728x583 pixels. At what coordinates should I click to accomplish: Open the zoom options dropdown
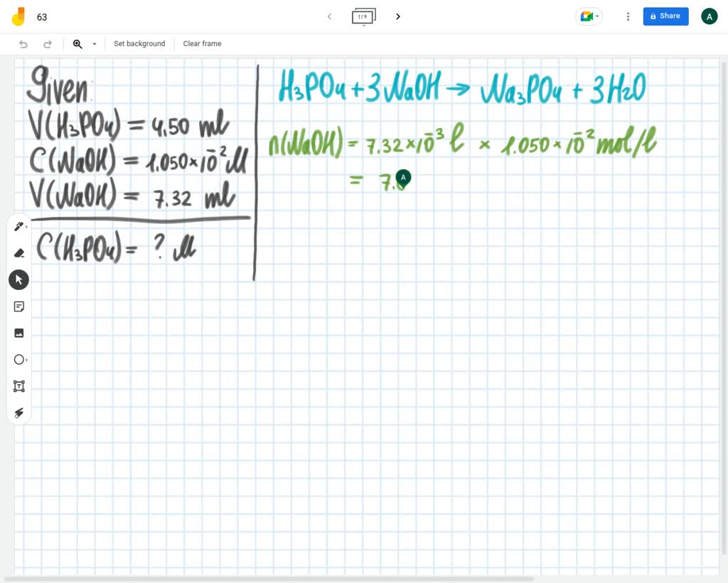(94, 43)
